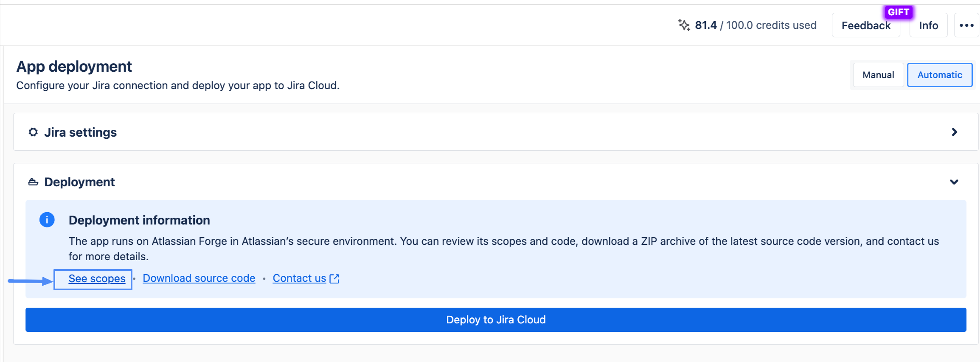Follow the Contact us link
980x362 pixels.
click(x=299, y=278)
